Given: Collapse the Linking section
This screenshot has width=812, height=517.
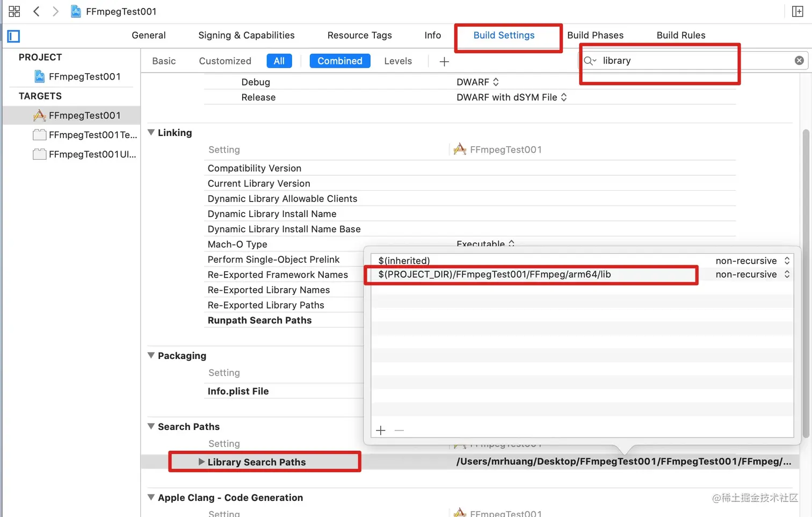Looking at the screenshot, I should click(151, 132).
